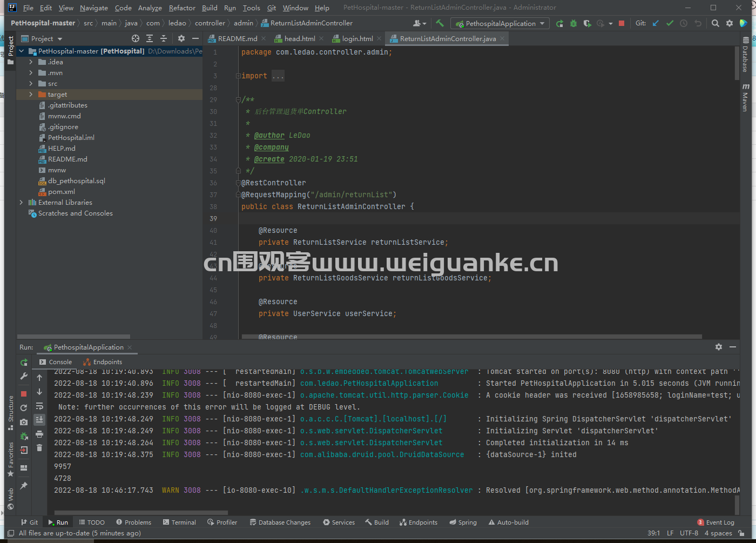The height and width of the screenshot is (543, 756).
Task: Click wrench icon in Run panel sidebar
Action: click(x=24, y=376)
